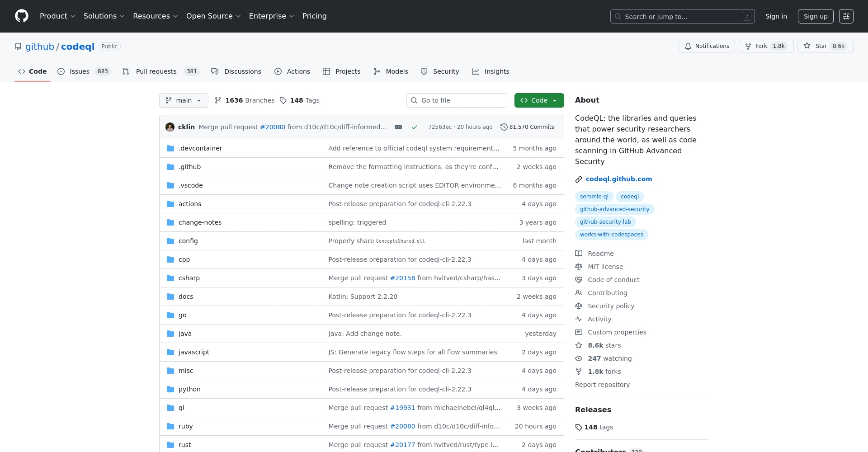The image size is (868, 452).
Task: Open the change-notes folder
Action: (200, 222)
